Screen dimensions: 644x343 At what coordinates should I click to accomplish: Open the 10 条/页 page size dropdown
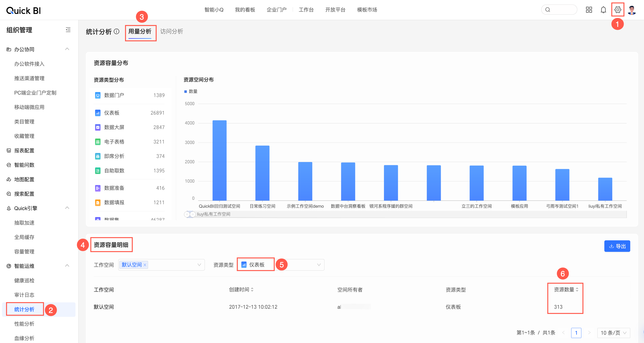614,333
